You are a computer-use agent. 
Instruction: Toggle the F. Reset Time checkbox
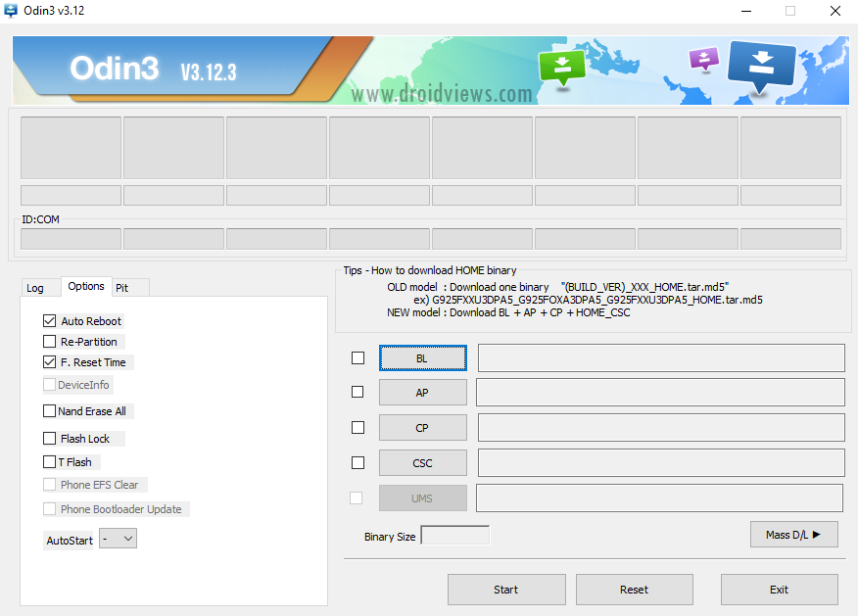[x=49, y=362]
